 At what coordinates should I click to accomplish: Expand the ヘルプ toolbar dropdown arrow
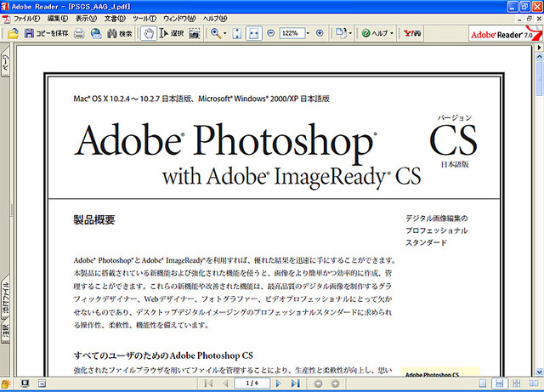pyautogui.click(x=392, y=33)
